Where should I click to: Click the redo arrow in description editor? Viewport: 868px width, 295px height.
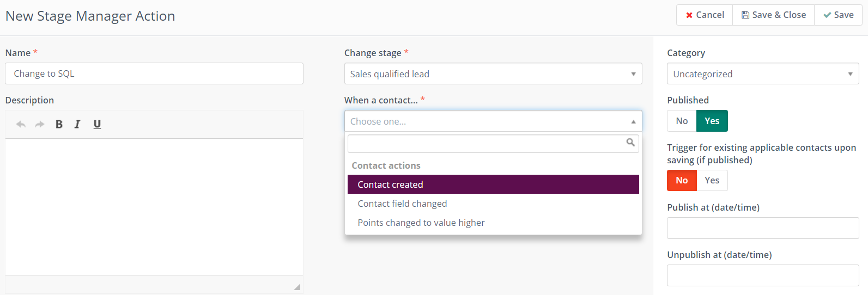click(x=39, y=124)
